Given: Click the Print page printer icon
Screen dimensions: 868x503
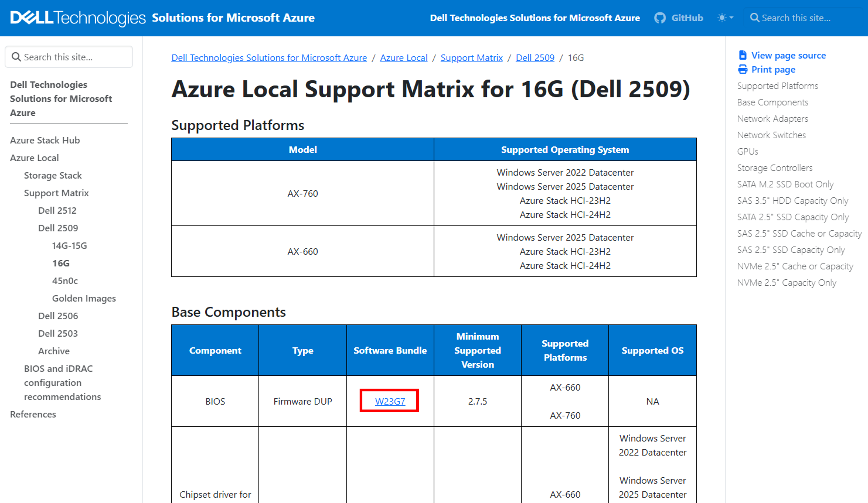Looking at the screenshot, I should click(743, 70).
